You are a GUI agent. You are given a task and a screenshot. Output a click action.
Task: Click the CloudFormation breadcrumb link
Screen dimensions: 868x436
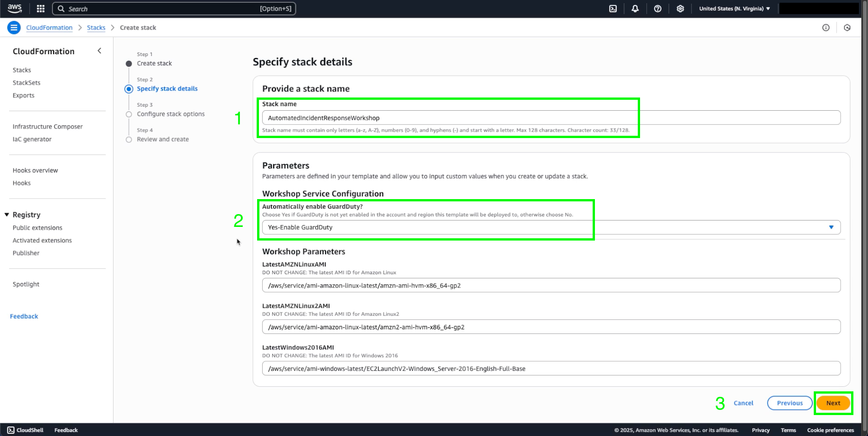(x=49, y=28)
